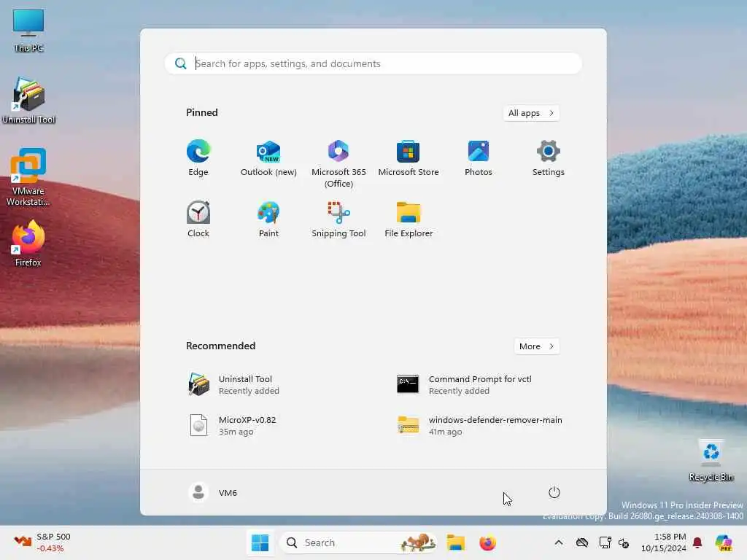Click the muted volume tray icon
Screen dimensions: 747x560
(x=624, y=542)
